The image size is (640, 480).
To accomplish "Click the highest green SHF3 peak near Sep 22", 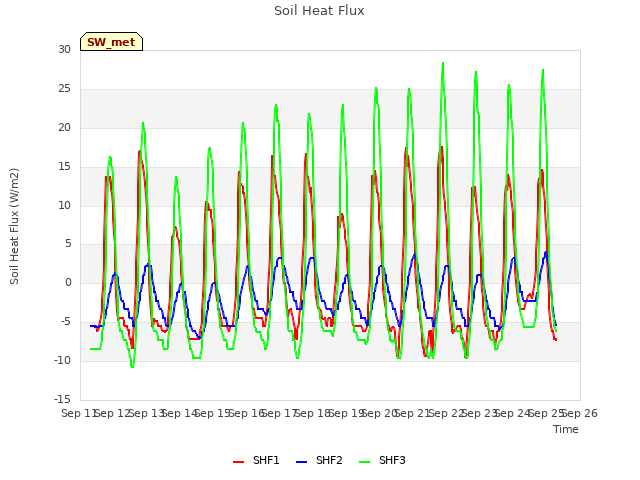I will [443, 63].
